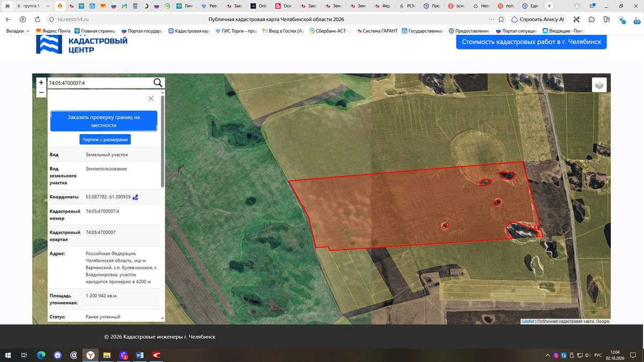Switch to the 'Onli' tab

coord(259,6)
